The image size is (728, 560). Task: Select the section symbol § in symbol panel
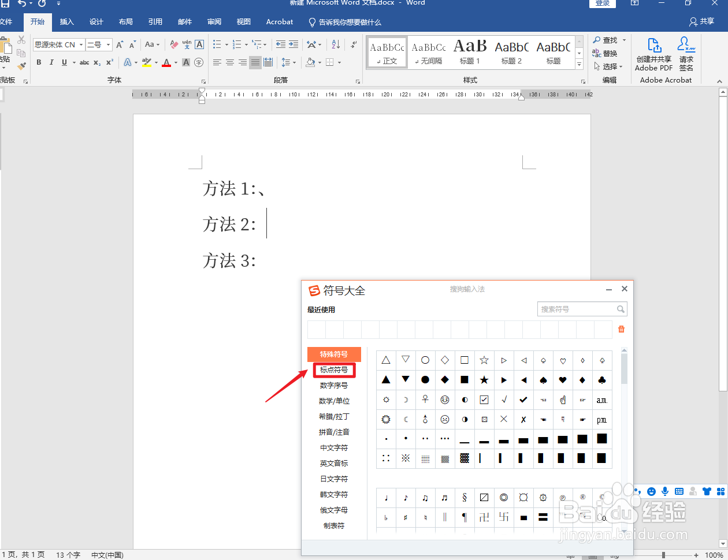tap(464, 497)
